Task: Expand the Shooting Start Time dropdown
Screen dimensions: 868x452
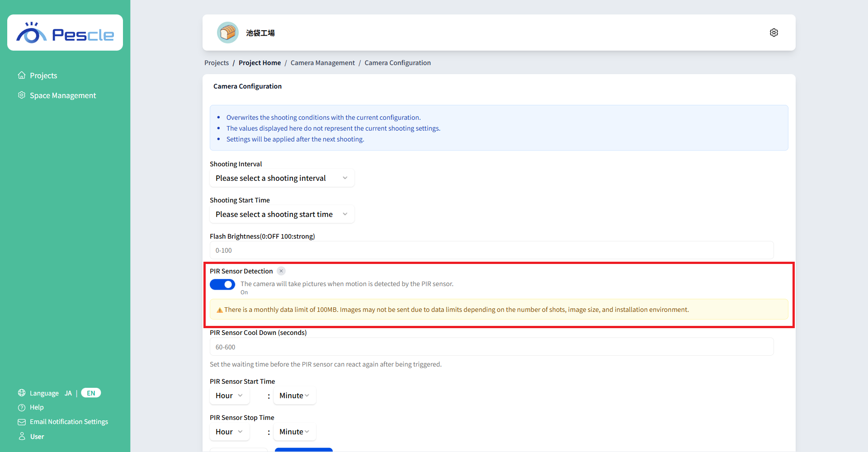Action: 282,214
